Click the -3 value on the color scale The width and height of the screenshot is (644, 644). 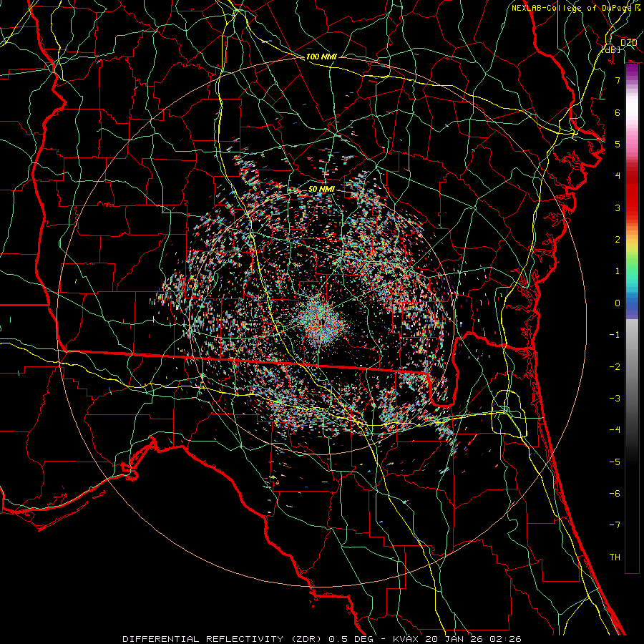coord(615,399)
